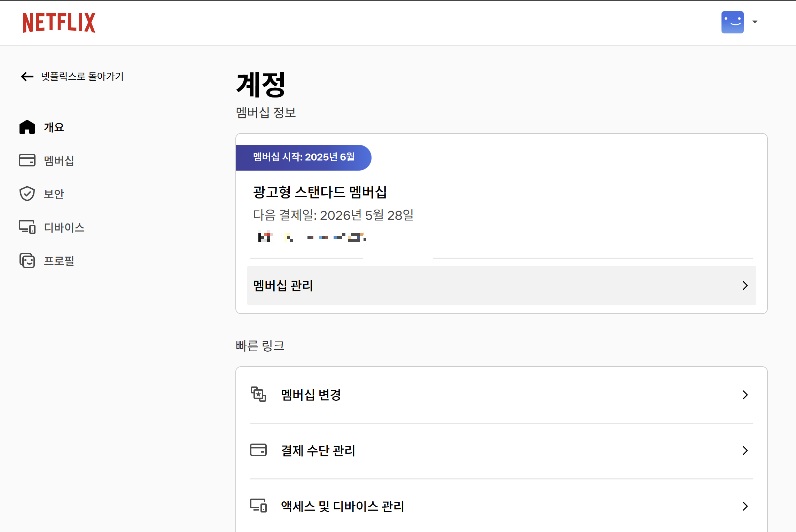Click the 광고형 스탠다드 멤버십 plan title
This screenshot has height=532, width=796.
[x=320, y=192]
